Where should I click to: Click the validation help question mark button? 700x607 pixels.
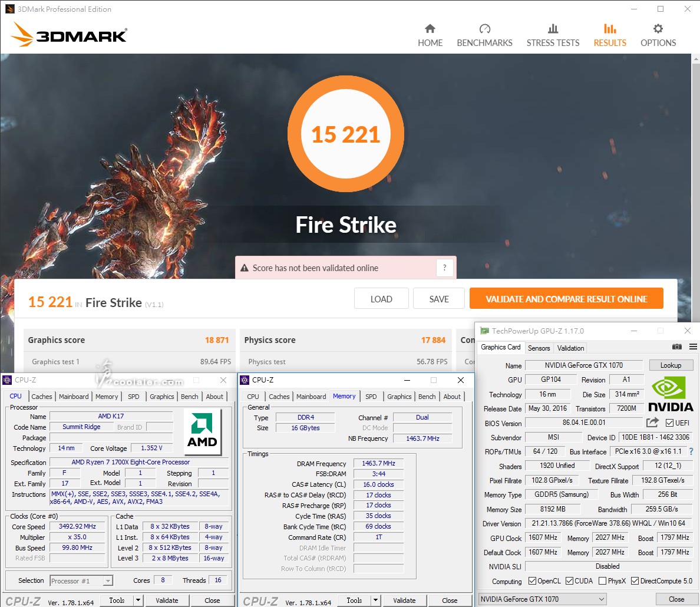pos(444,268)
